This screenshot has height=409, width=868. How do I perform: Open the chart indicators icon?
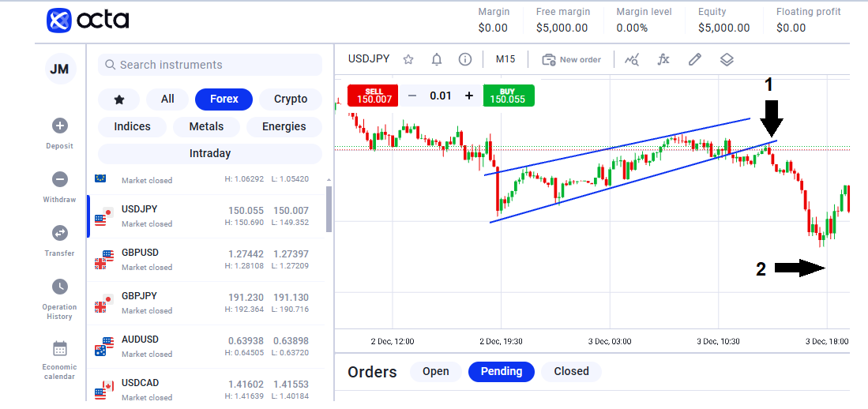pos(632,59)
